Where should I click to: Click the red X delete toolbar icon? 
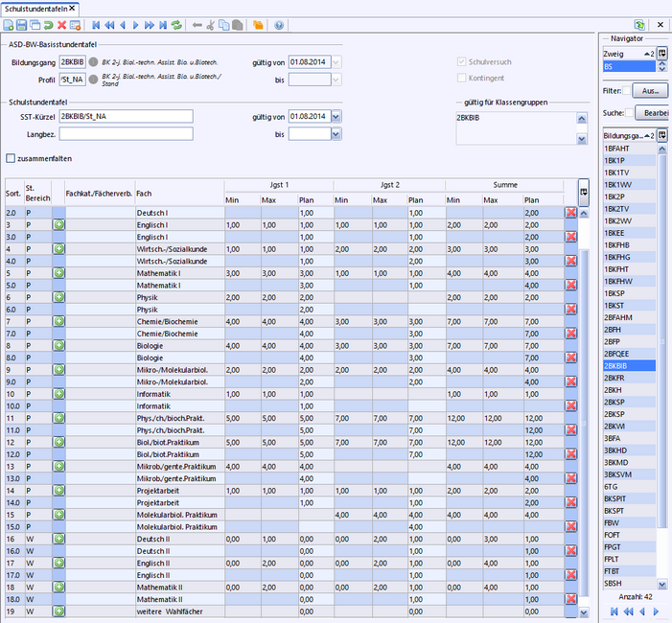(x=61, y=24)
